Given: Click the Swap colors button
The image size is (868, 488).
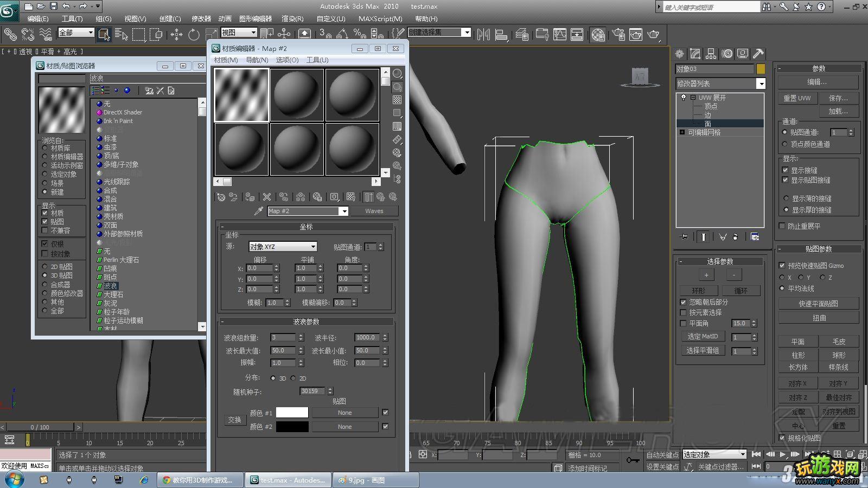Looking at the screenshot, I should point(234,420).
